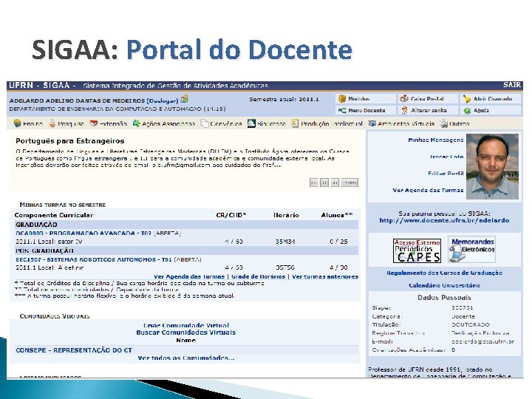Open the Produção Intelectual menu

coord(327,123)
